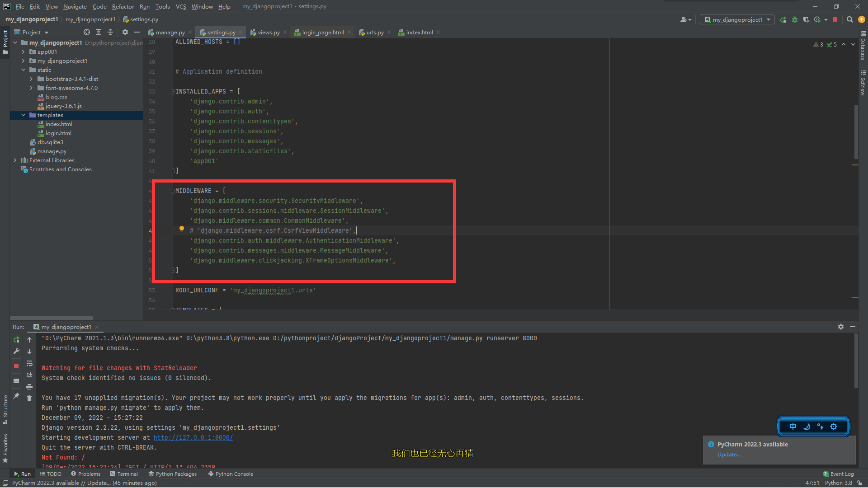Expand the bootstrap-3.4.1-dist folder
868x488 pixels.
[32, 79]
